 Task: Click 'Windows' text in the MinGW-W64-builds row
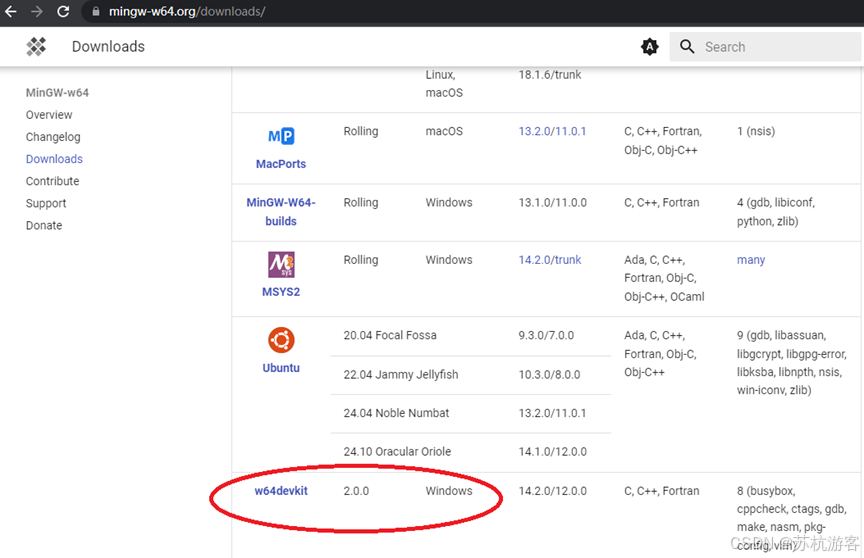coord(449,202)
